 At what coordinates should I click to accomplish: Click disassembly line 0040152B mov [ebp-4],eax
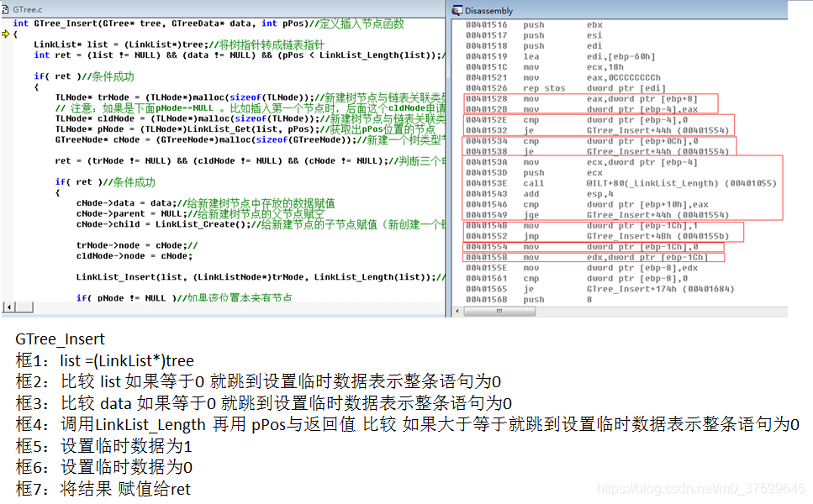(581, 109)
